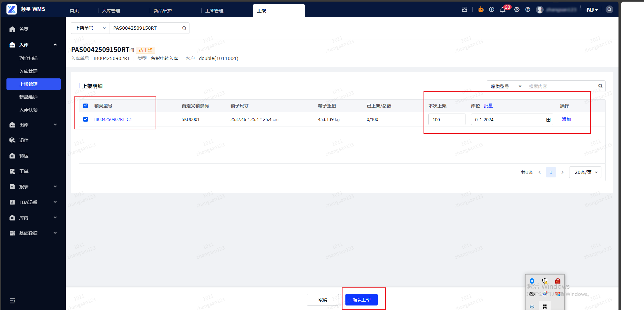
Task: Collapse the 入库 sidebar menu
Action: [x=55, y=45]
